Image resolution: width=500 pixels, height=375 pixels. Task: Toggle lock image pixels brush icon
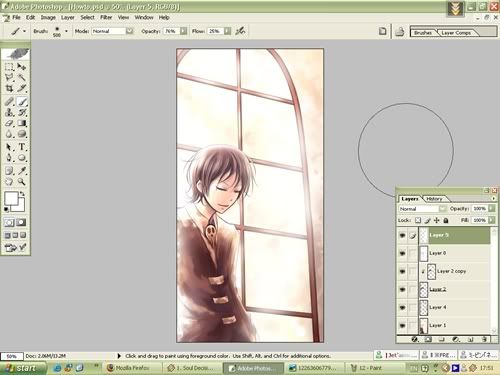(428, 220)
